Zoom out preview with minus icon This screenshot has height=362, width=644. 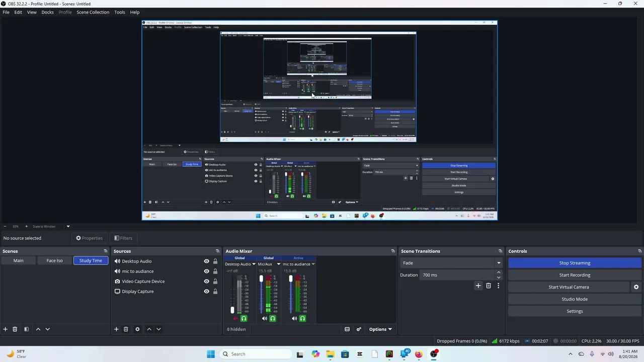tap(5, 226)
